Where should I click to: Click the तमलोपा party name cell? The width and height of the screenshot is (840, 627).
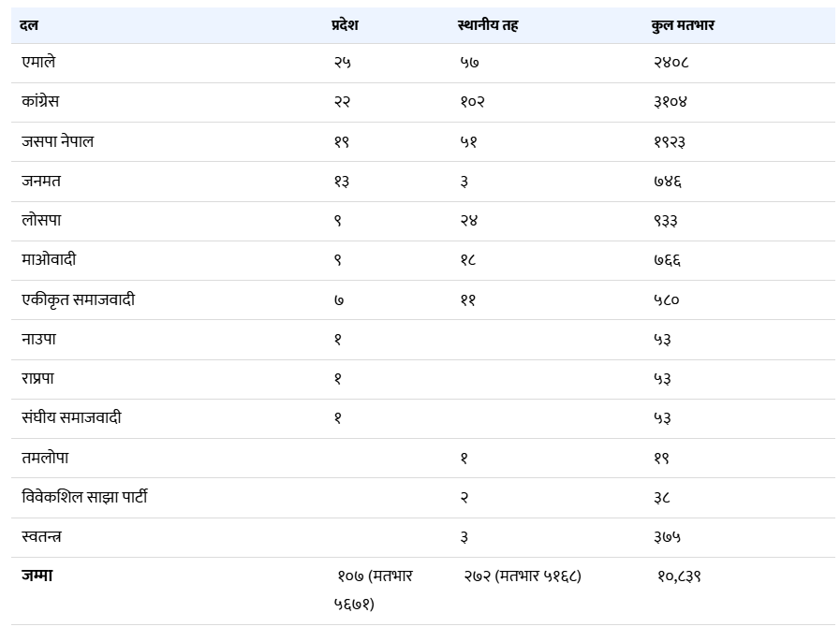pos(45,459)
